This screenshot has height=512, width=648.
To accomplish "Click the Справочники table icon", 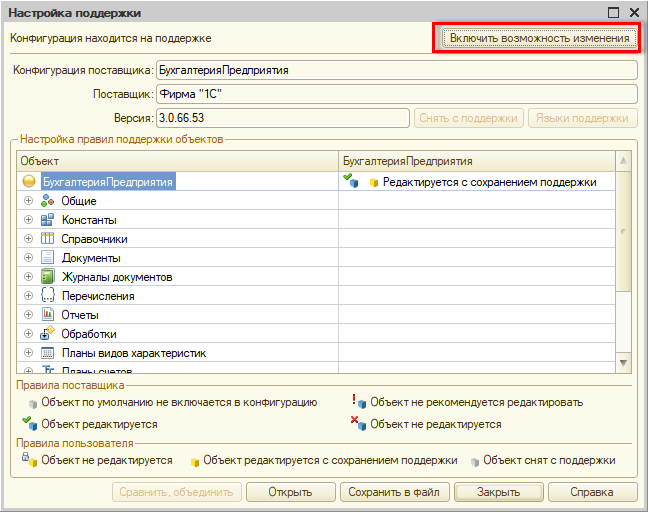I will point(47,239).
